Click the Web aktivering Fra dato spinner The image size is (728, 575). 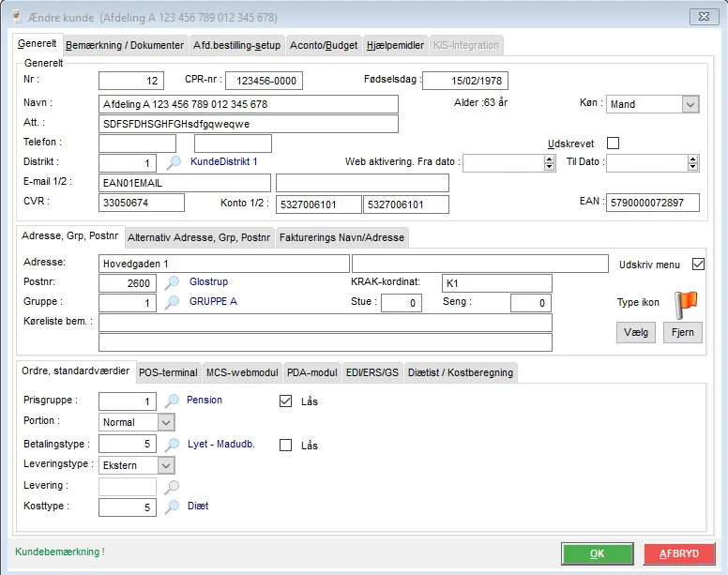550,162
